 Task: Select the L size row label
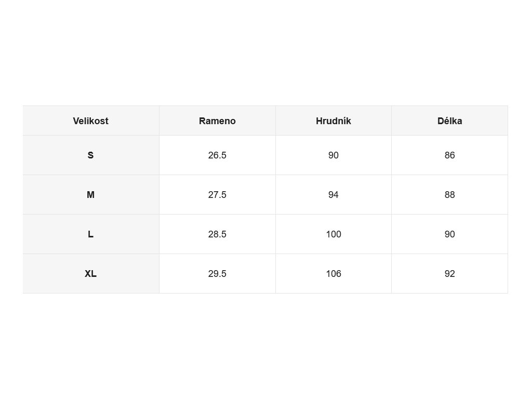click(x=90, y=234)
